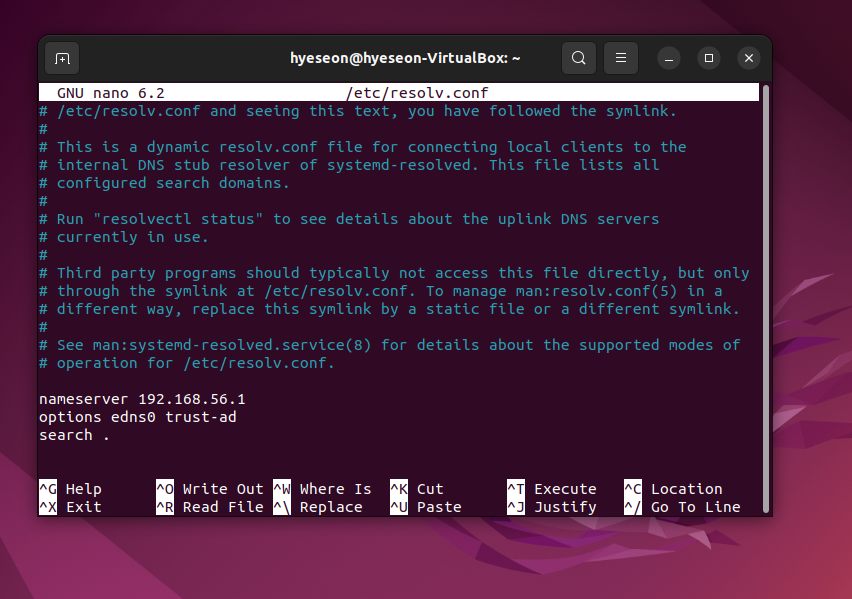Click the 'See man:systemd-resolved.service(8)' comment line
Image resolution: width=852 pixels, height=599 pixels.
[390, 345]
